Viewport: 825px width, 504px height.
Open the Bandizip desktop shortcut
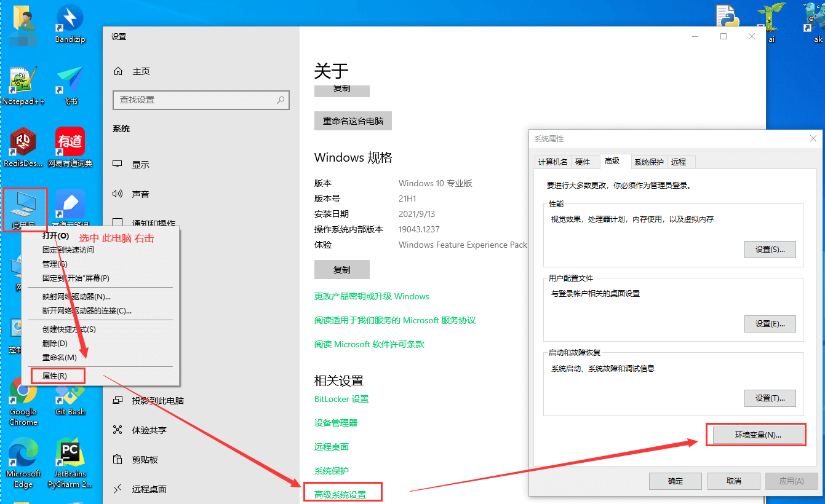[70, 23]
